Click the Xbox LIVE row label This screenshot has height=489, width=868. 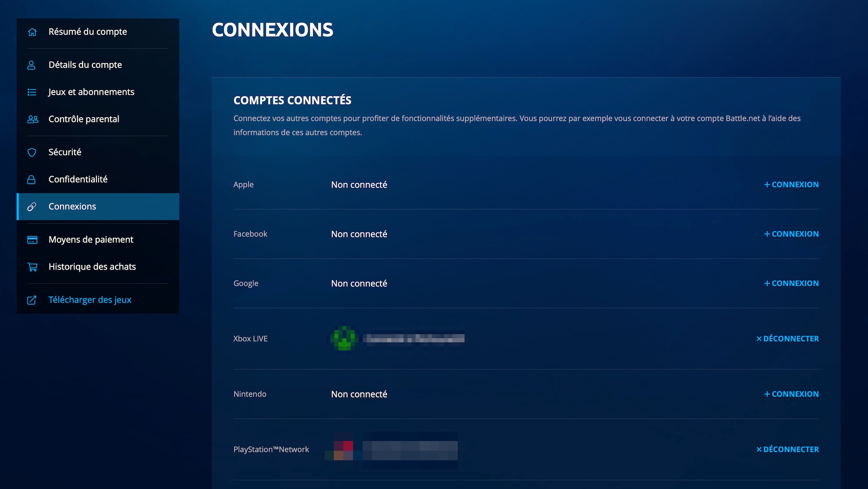[250, 338]
